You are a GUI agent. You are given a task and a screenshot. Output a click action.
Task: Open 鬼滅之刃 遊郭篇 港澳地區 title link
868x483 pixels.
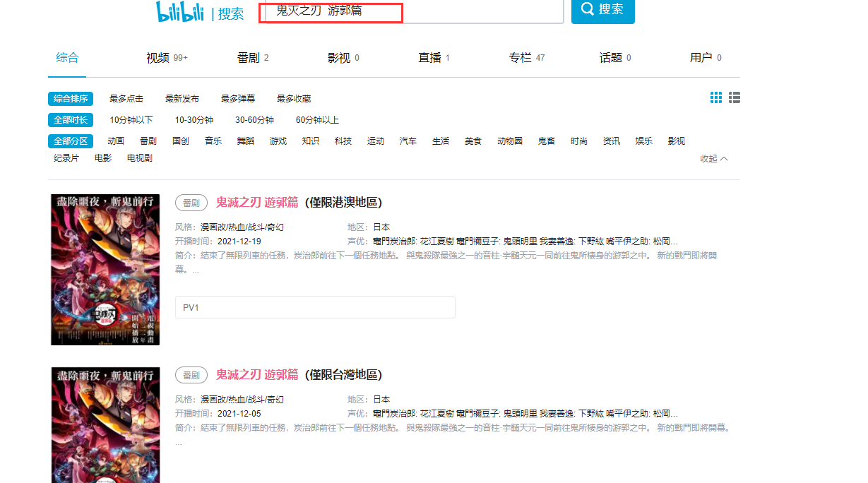point(257,203)
